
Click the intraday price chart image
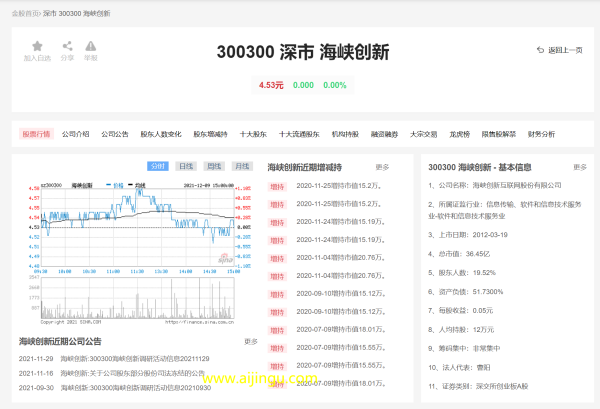coord(140,226)
